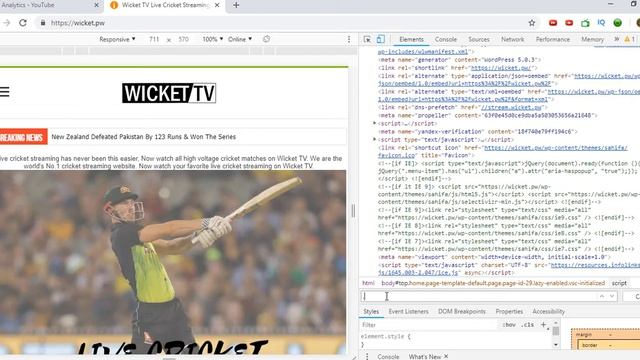Click the Styles Filter input
The width and height of the screenshot is (640, 360).
coord(429,325)
